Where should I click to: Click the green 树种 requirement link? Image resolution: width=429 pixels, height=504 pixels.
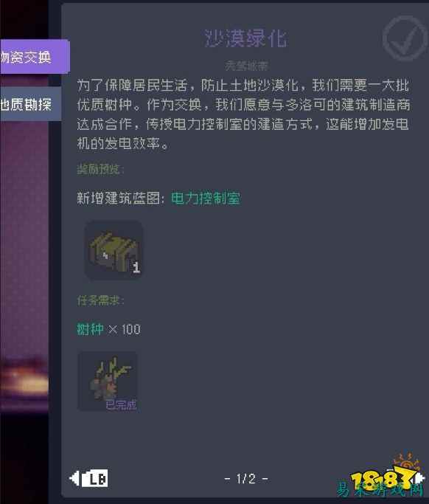click(x=90, y=329)
